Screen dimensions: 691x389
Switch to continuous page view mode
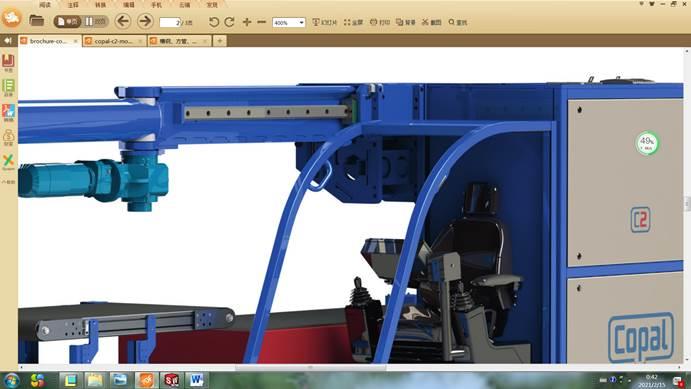[x=95, y=21]
